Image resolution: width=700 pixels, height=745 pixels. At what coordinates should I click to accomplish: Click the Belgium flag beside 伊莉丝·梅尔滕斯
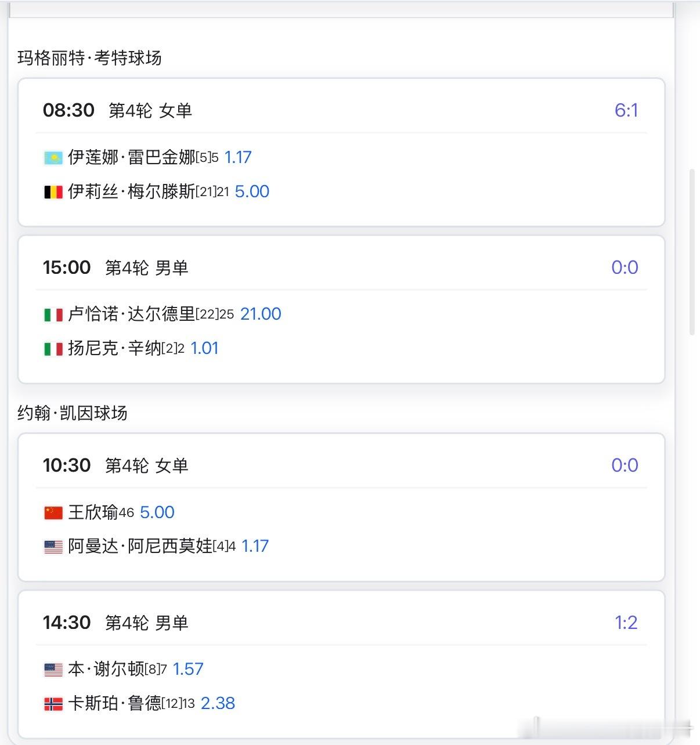[53, 191]
